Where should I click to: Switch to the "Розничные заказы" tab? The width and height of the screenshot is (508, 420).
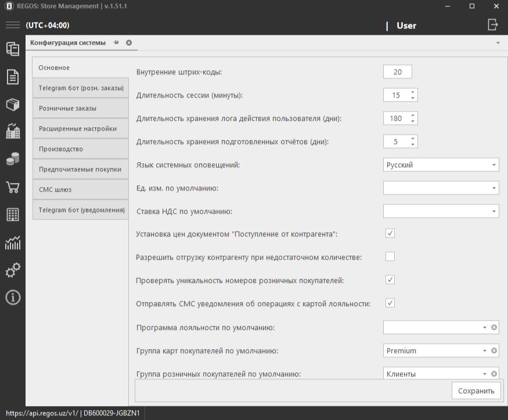tap(80, 109)
